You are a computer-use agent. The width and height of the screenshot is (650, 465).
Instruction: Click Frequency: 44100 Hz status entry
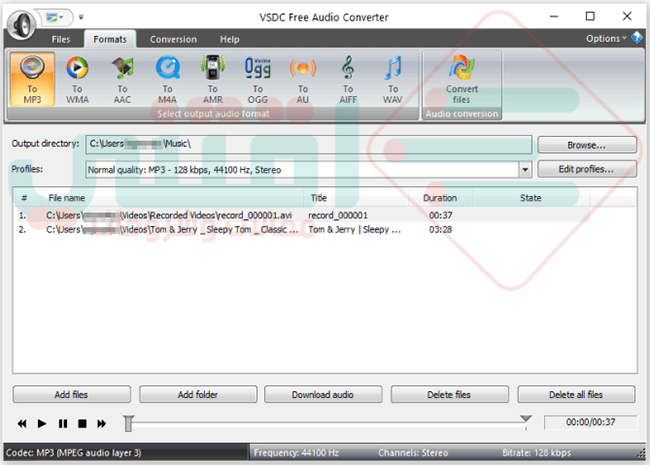(x=296, y=453)
